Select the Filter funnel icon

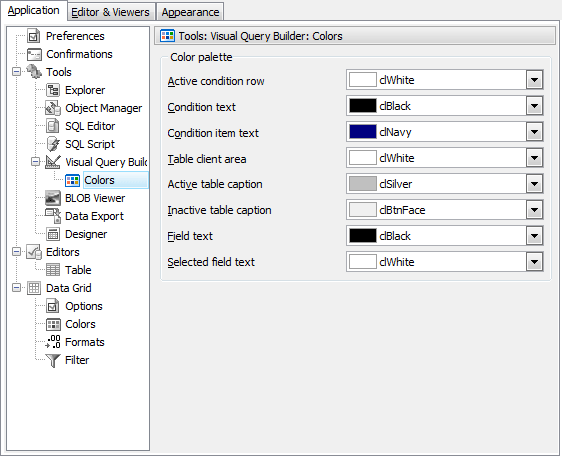[53, 360]
